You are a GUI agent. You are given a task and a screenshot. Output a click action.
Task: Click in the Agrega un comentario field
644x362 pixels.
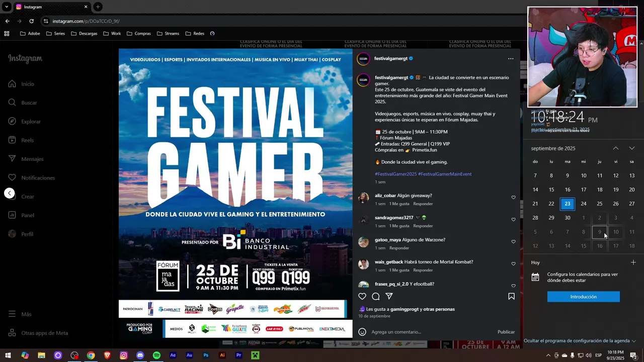pos(430,332)
